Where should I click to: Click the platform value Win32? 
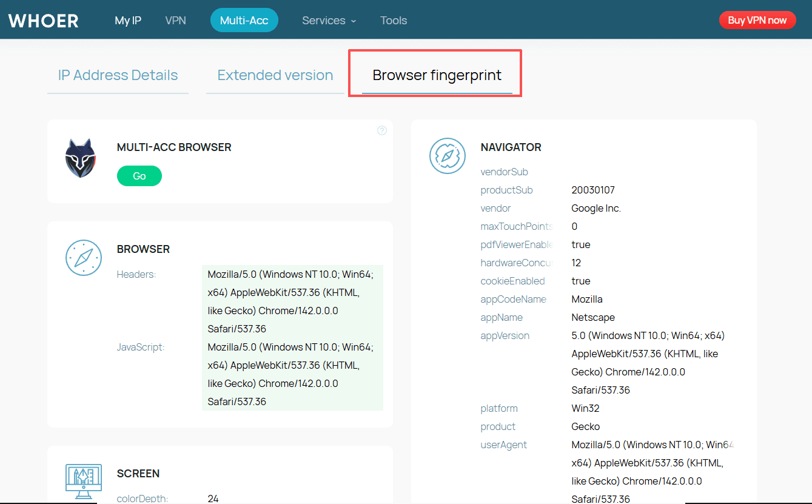coord(586,408)
